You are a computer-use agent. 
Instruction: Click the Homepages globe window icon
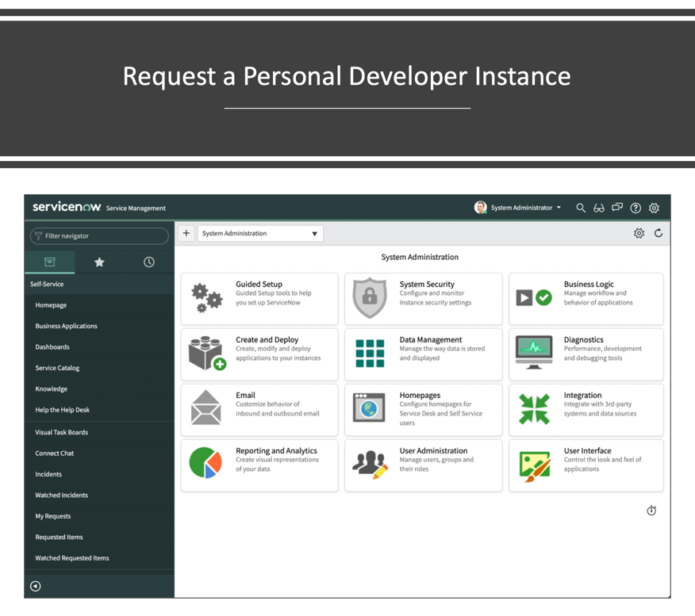369,407
